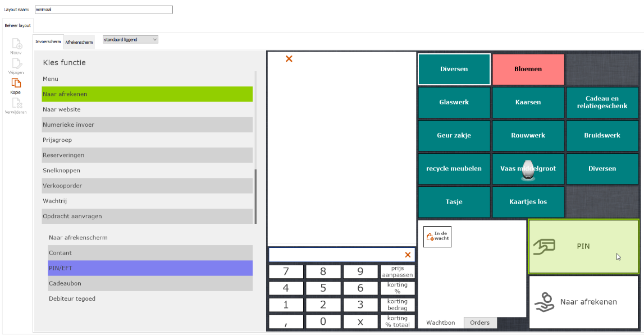Select the pink Bloemen category tile
The width and height of the screenshot is (644, 336).
click(x=528, y=69)
